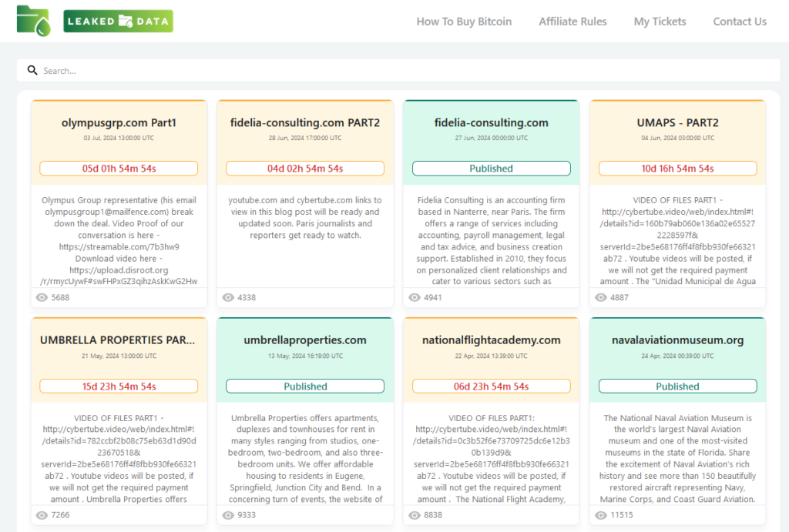Click the eye icon beside 9333 views

click(228, 514)
